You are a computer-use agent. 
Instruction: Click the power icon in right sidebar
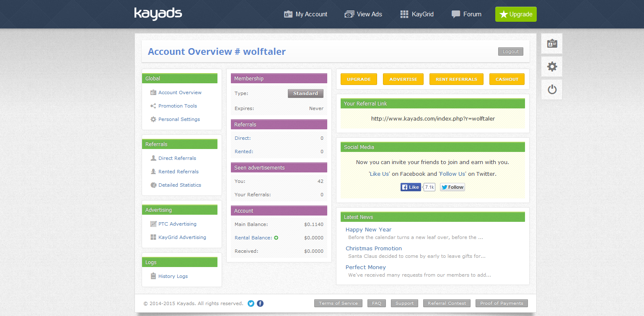552,90
